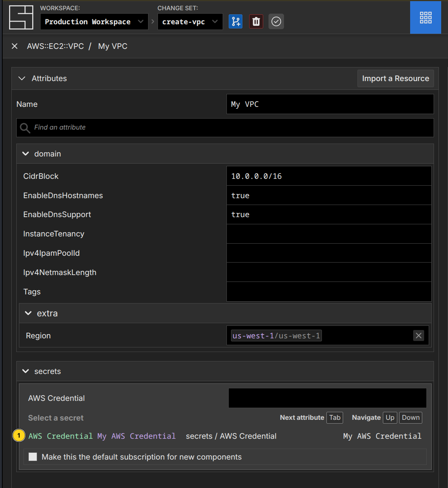Click the InstanceTenancy value field
448x488 pixels.
point(329,234)
